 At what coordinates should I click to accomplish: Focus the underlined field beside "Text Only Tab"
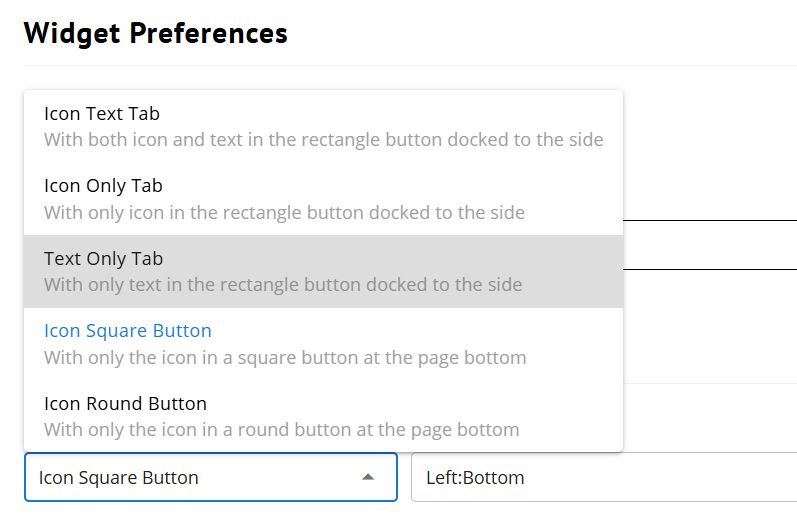(x=710, y=256)
